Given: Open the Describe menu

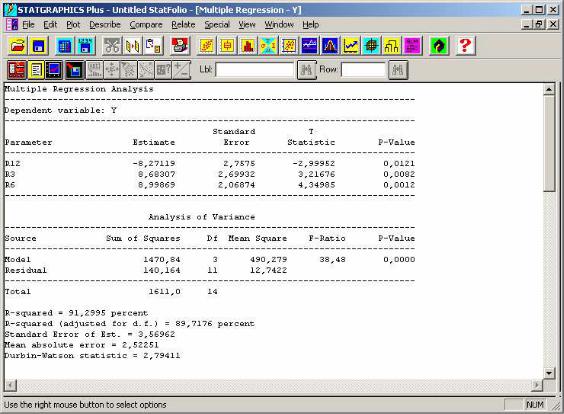Looking at the screenshot, I should pos(105,25).
